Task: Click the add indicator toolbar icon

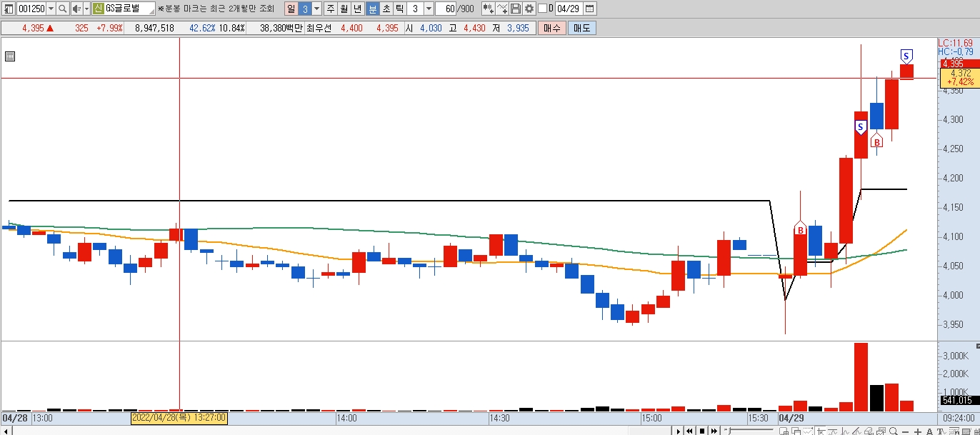Action: coord(489,9)
